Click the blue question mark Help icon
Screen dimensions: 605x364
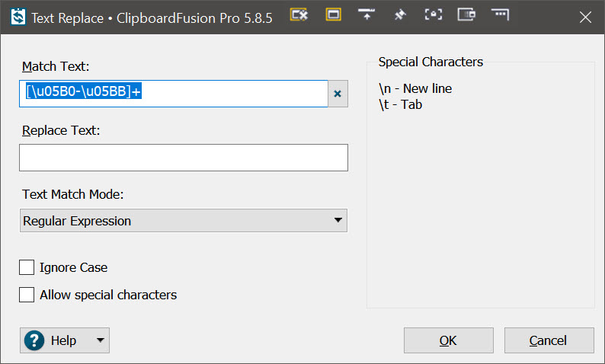tap(34, 340)
